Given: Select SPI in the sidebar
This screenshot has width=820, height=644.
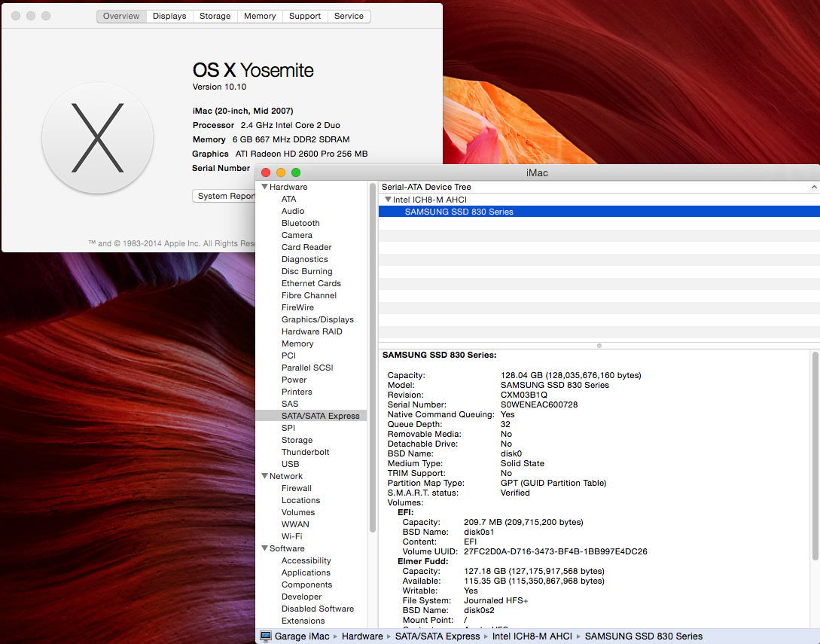Looking at the screenshot, I should coord(288,427).
